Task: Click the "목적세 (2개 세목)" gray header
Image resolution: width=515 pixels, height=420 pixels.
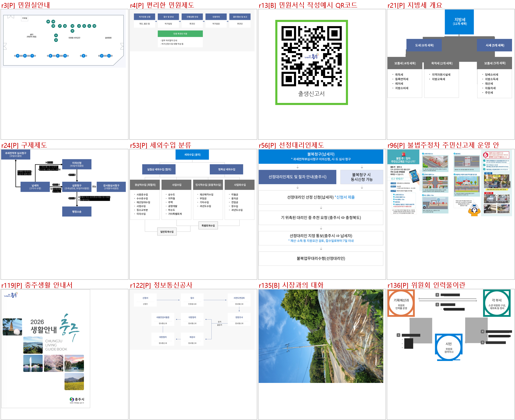Action: 442,63
